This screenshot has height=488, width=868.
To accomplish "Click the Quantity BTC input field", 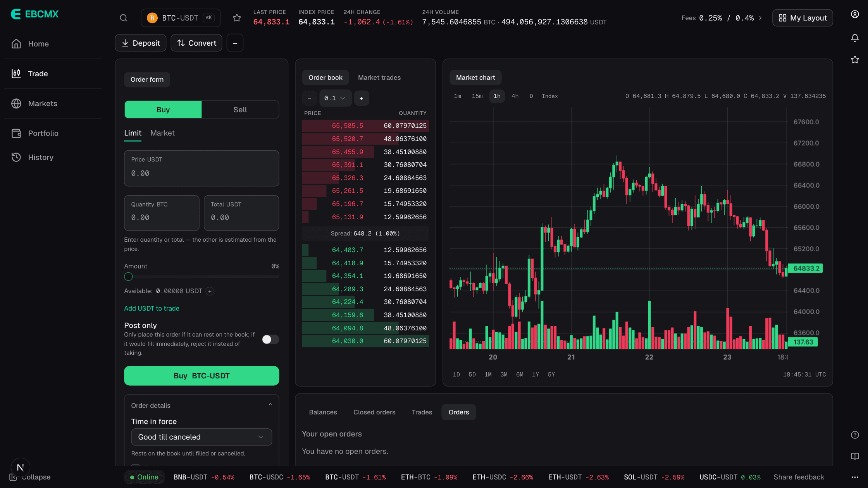I will pos(162,213).
